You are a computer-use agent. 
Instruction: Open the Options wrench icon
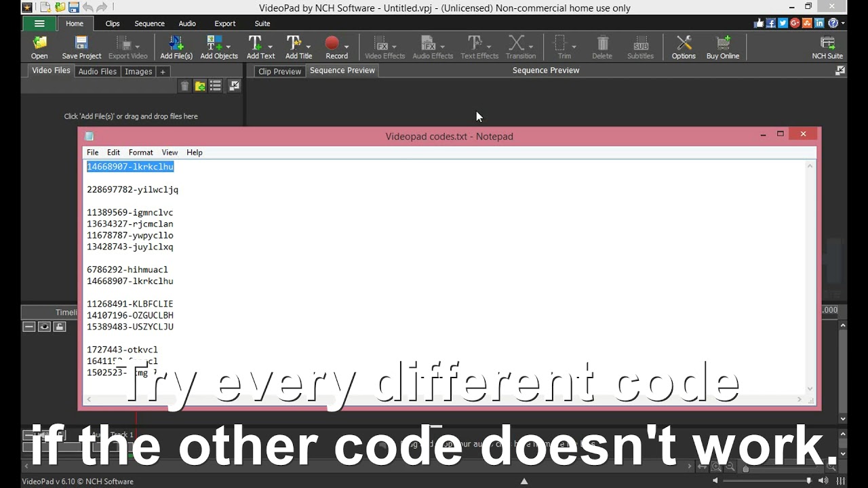(684, 47)
